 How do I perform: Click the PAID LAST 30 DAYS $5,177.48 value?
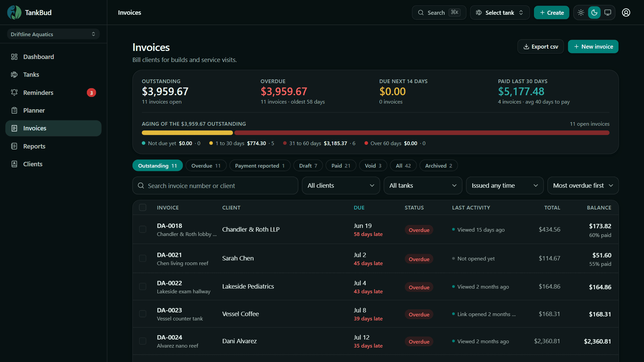tap(521, 91)
